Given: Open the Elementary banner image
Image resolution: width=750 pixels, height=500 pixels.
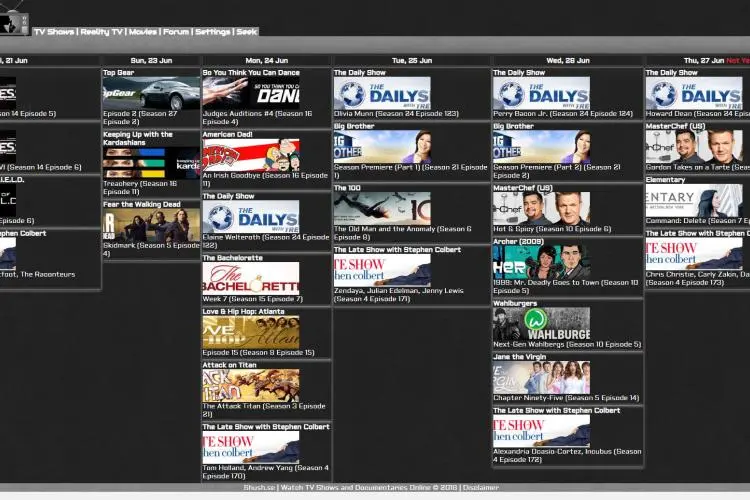Looking at the screenshot, I should (694, 200).
